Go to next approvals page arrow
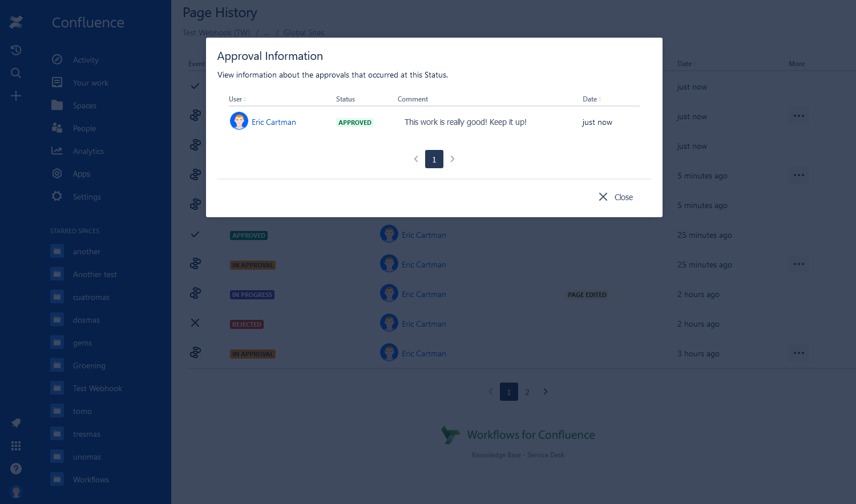 click(453, 159)
